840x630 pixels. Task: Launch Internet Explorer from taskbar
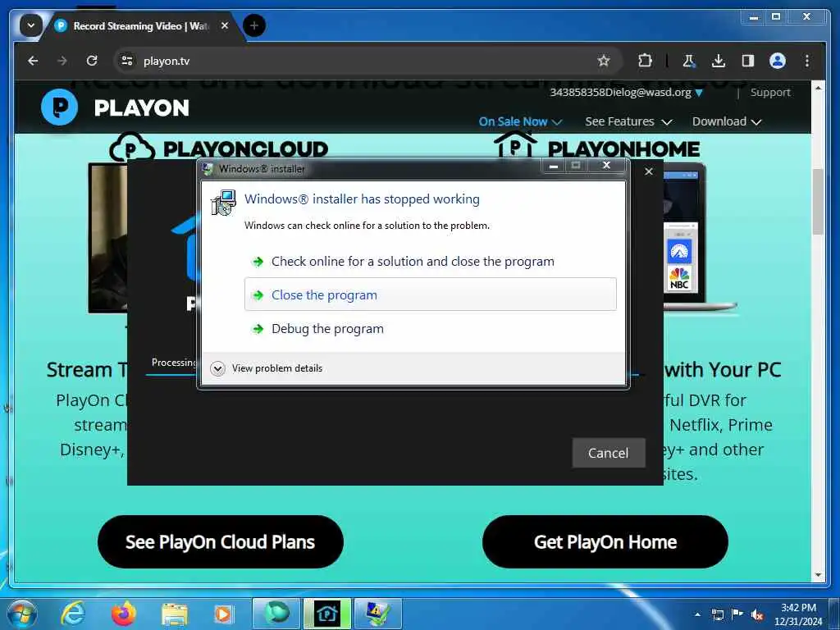tap(73, 614)
